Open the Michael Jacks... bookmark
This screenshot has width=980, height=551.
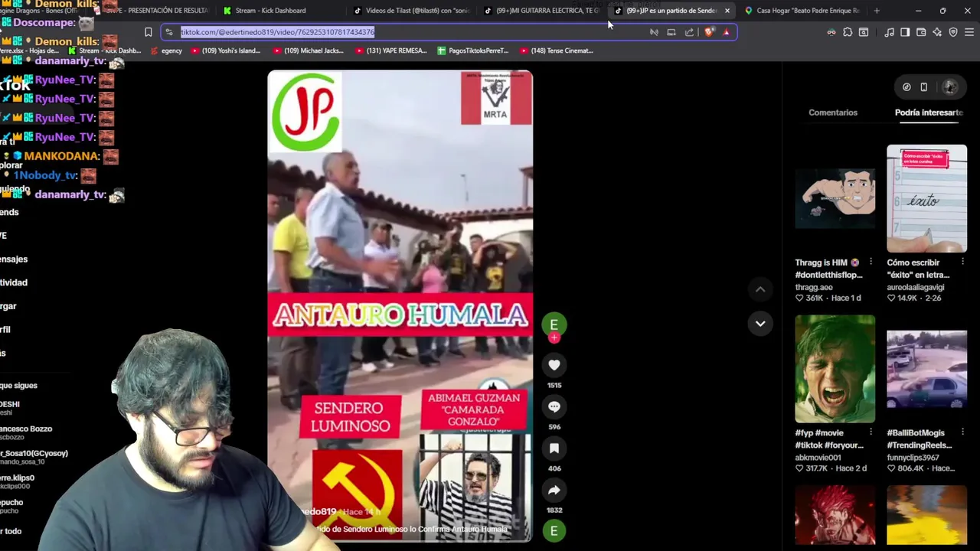(x=308, y=51)
